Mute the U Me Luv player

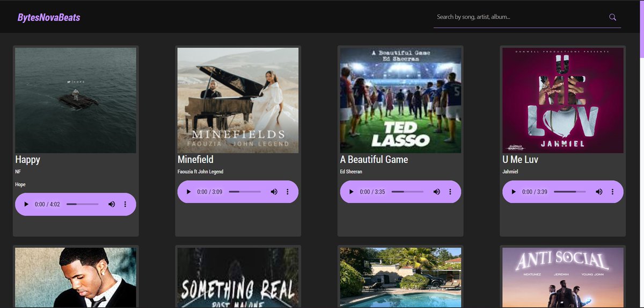599,192
